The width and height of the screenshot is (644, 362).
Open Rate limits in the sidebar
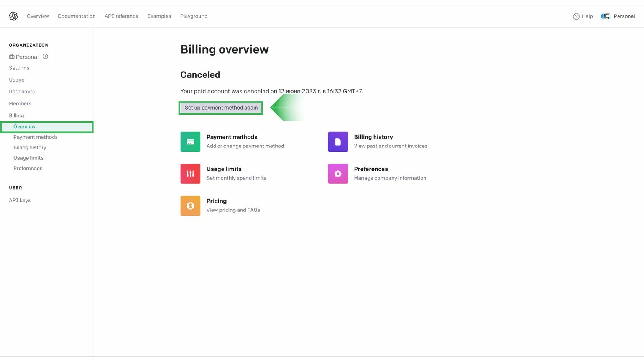click(x=22, y=92)
